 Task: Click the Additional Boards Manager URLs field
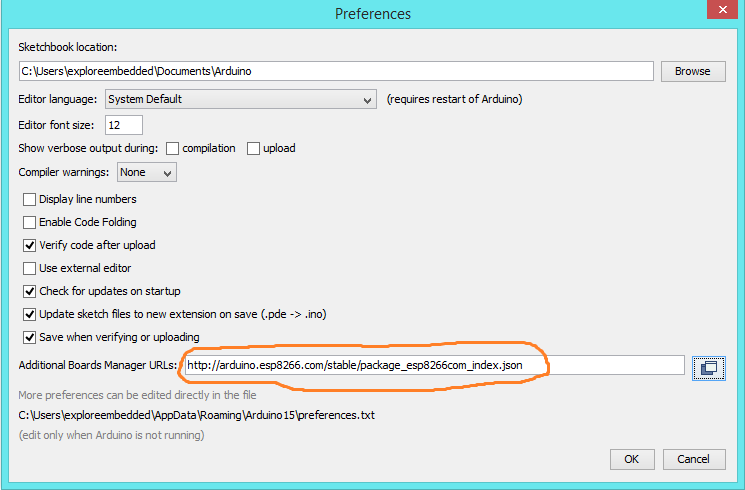tap(434, 366)
